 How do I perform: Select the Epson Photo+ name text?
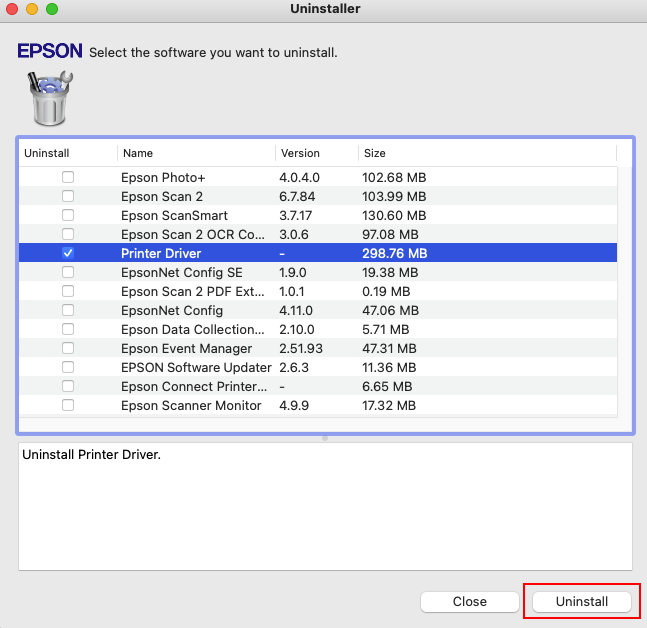[163, 177]
